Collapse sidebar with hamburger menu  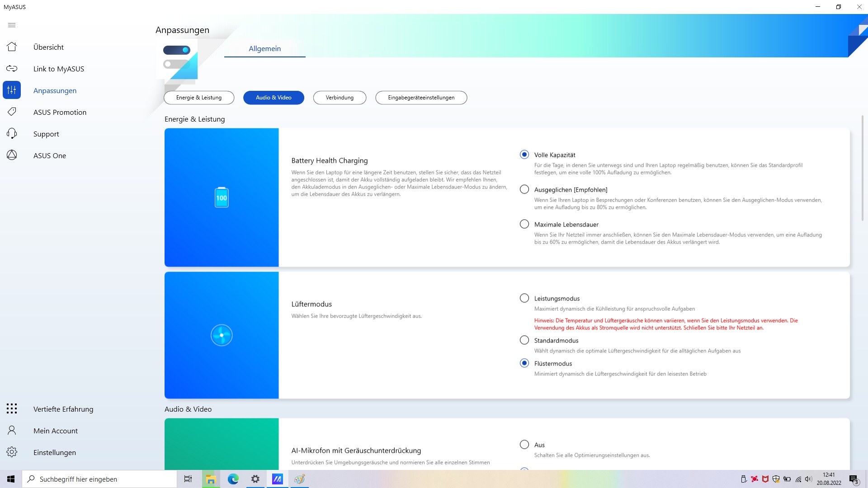click(x=12, y=25)
